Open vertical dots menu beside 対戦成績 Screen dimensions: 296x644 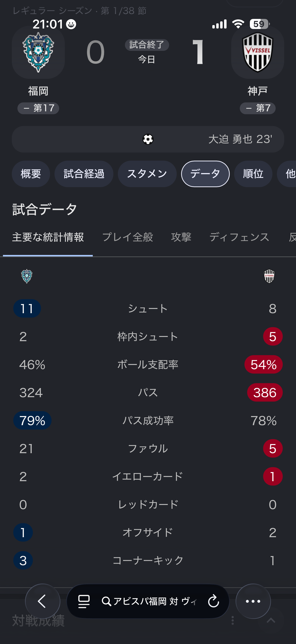click(x=232, y=620)
